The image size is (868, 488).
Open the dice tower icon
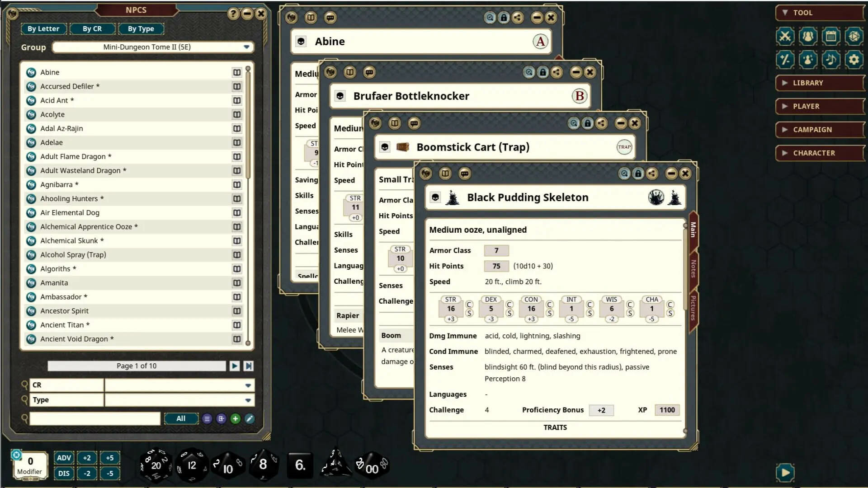(855, 37)
